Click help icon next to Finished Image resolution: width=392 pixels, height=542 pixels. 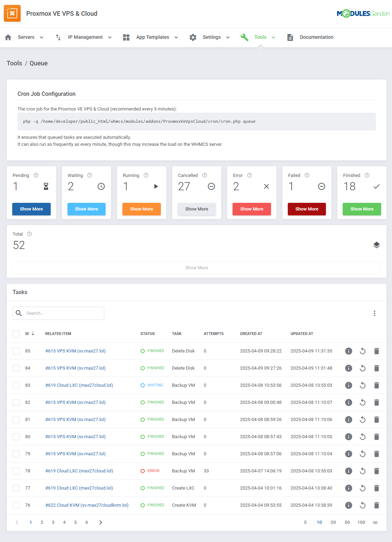pos(367,175)
